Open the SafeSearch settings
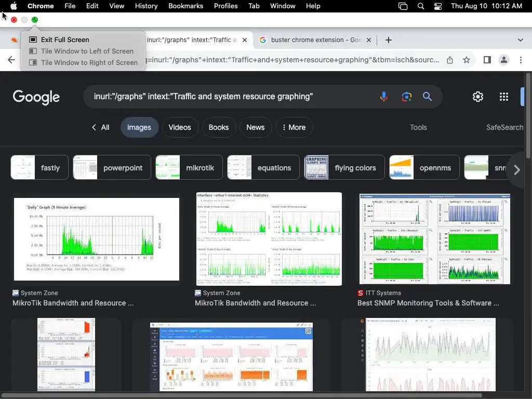Screen dimensions: 532x399 pos(504,128)
